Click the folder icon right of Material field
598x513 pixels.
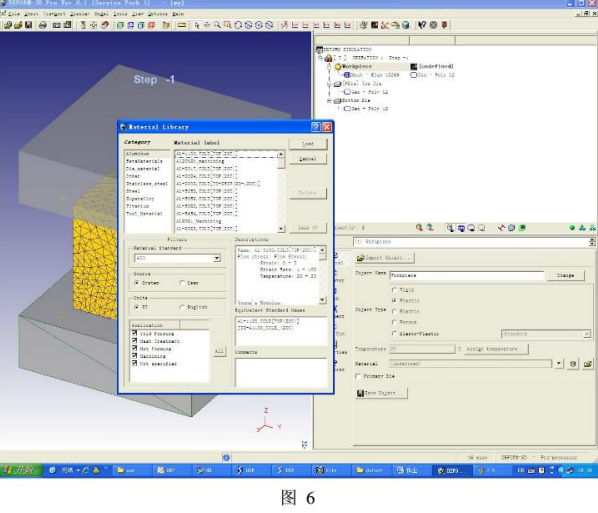[588, 364]
